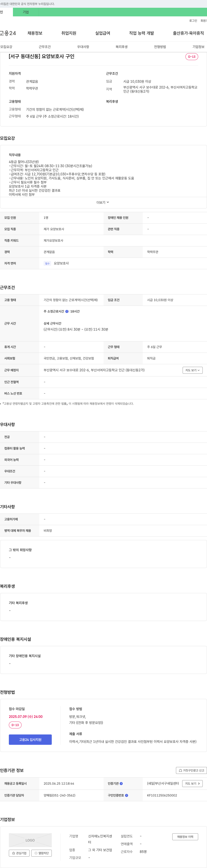Click the 열람차단 button
207x868 pixels.
click(41, 853)
